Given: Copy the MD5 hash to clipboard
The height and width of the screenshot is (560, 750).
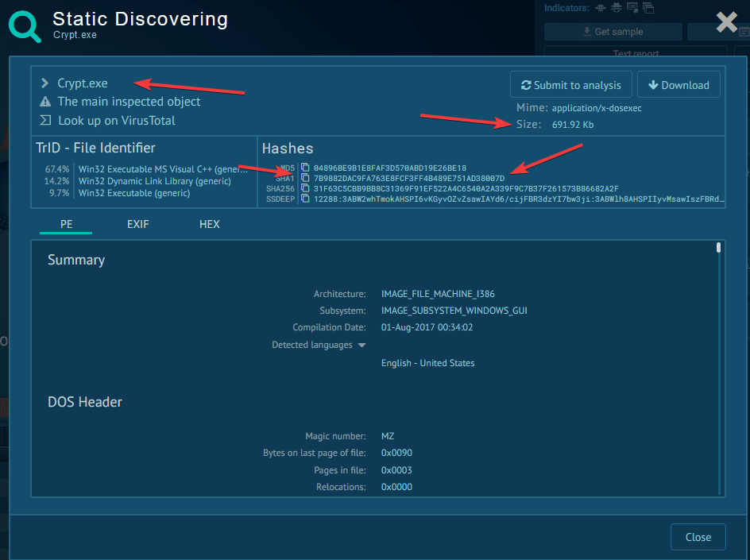Looking at the screenshot, I should point(306,168).
